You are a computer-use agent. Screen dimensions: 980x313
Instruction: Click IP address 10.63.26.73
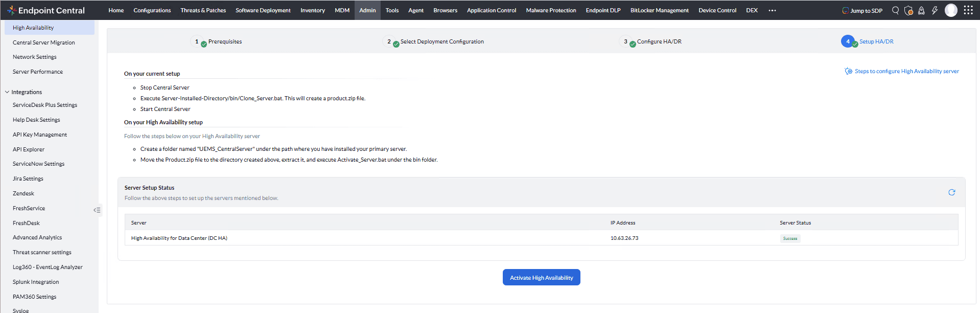pyautogui.click(x=624, y=238)
